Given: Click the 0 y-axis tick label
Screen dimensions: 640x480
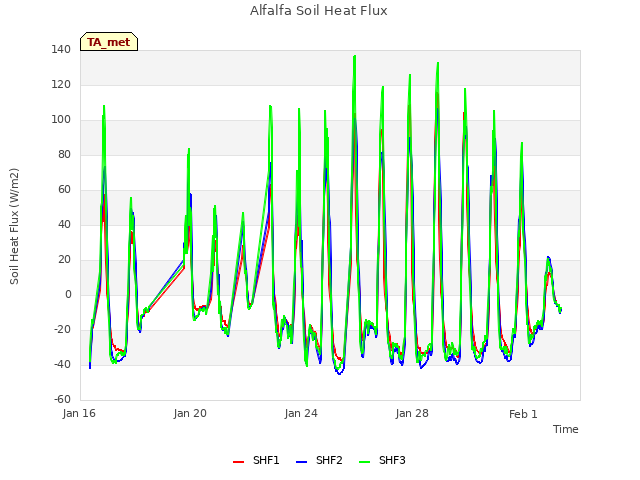Looking at the screenshot, I should tap(68, 295).
